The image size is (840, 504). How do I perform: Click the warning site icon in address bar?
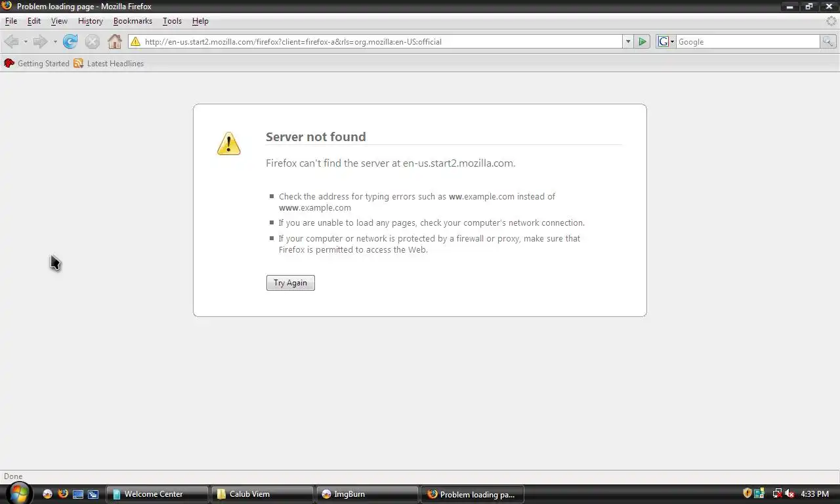click(135, 42)
